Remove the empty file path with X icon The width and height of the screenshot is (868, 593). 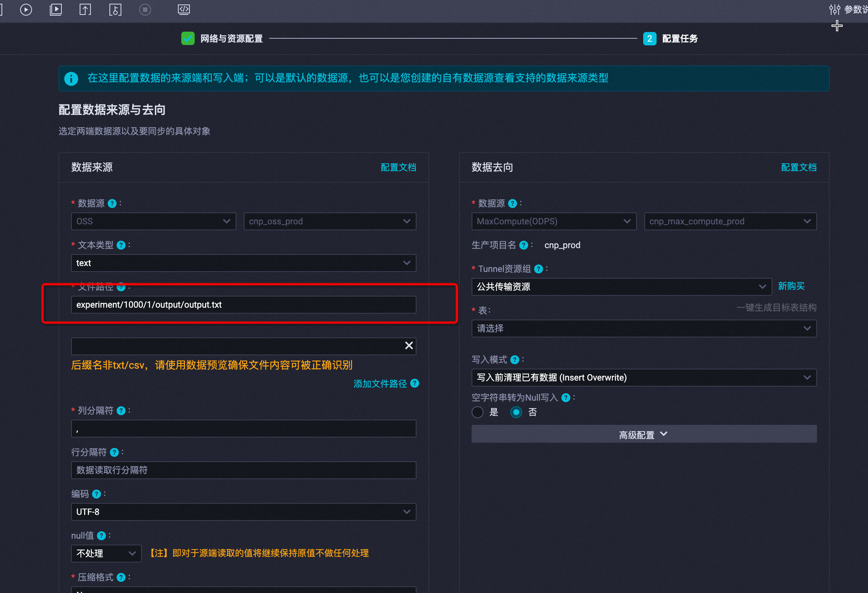tap(409, 346)
